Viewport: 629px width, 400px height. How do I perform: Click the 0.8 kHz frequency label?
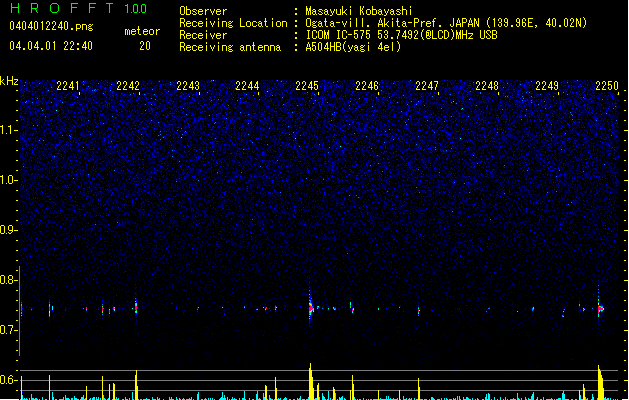[8, 280]
